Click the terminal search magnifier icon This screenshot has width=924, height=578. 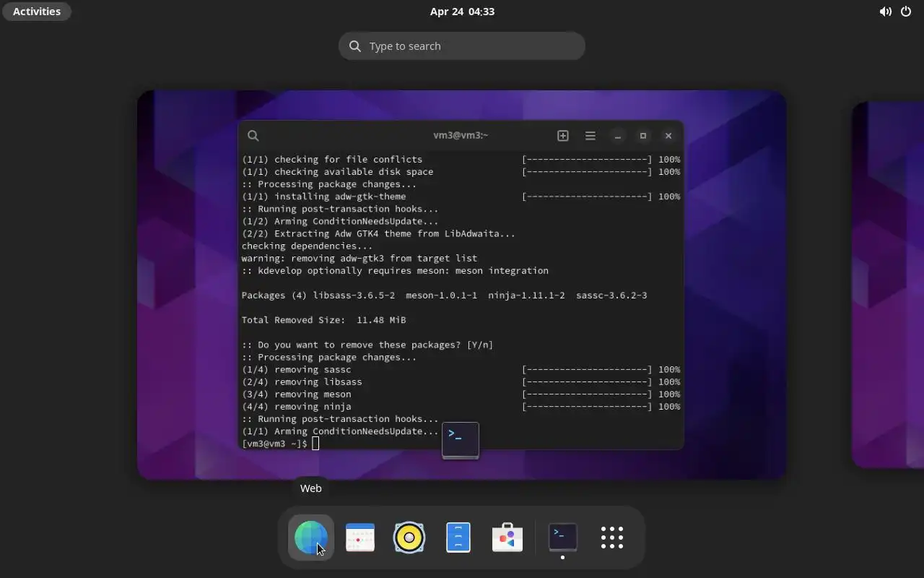click(253, 136)
